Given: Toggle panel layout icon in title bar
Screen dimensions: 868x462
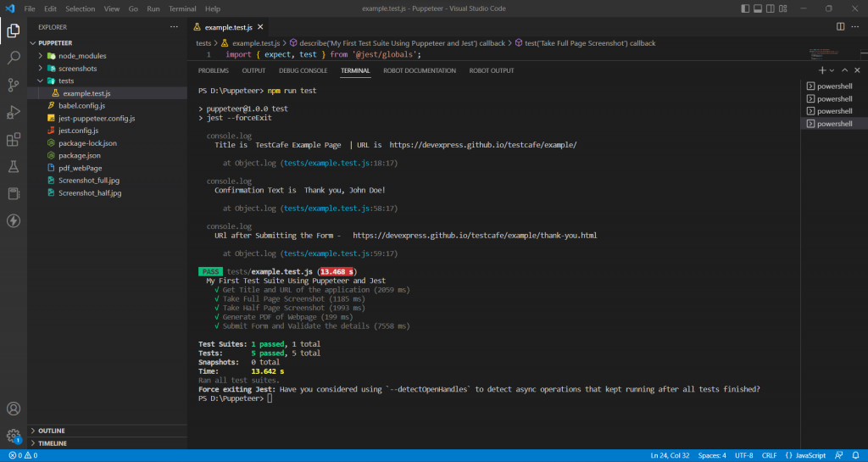Looking at the screenshot, I should (x=757, y=8).
